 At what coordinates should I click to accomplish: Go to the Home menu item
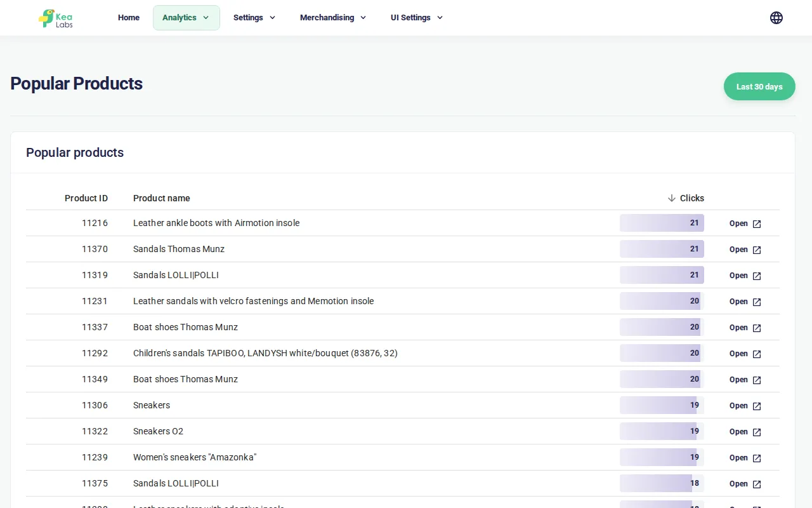[129, 18]
